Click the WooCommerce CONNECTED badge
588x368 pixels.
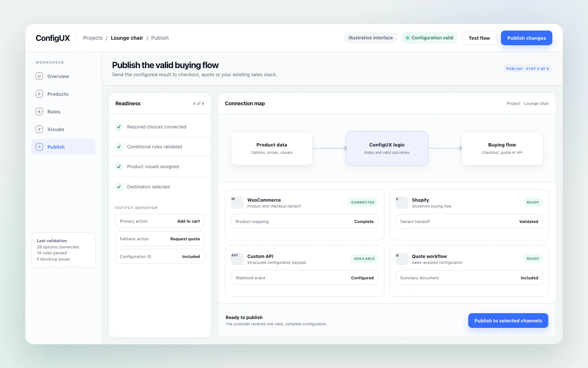click(x=363, y=202)
